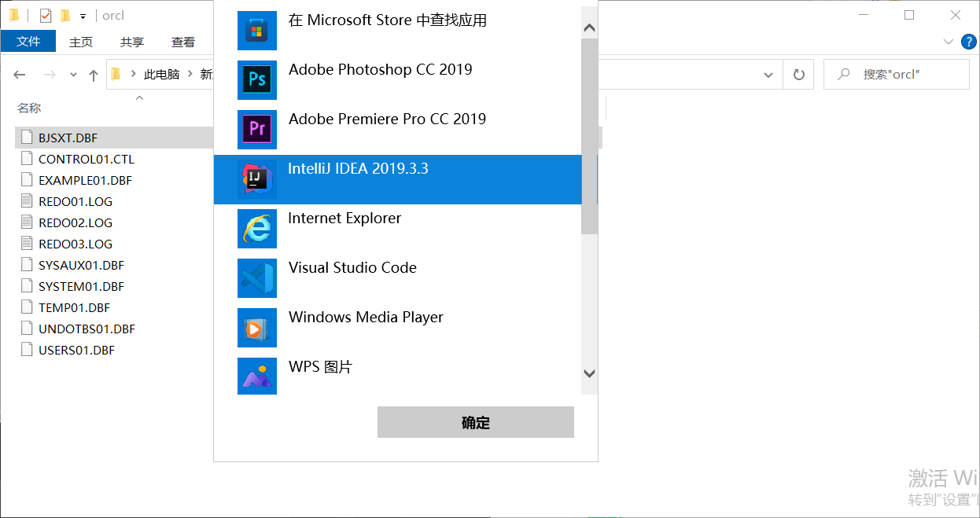Pick the Windows Media Player icon
Image resolution: width=980 pixels, height=518 pixels.
click(x=257, y=328)
